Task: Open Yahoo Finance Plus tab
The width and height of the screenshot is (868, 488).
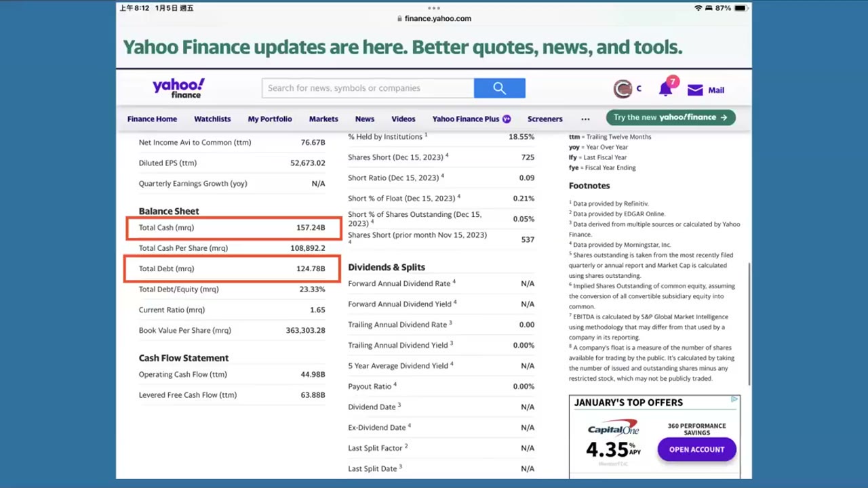Action: coord(471,119)
